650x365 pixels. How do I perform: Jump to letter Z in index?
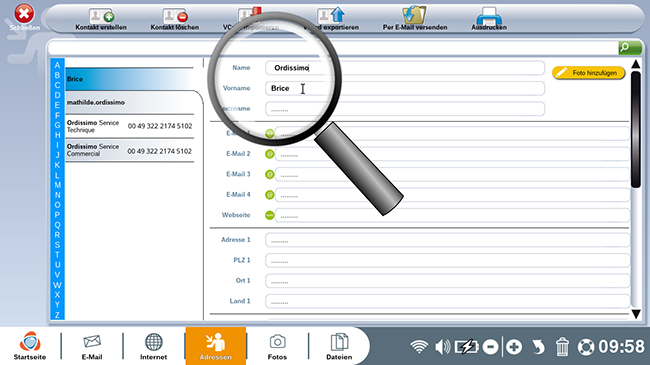(x=57, y=315)
